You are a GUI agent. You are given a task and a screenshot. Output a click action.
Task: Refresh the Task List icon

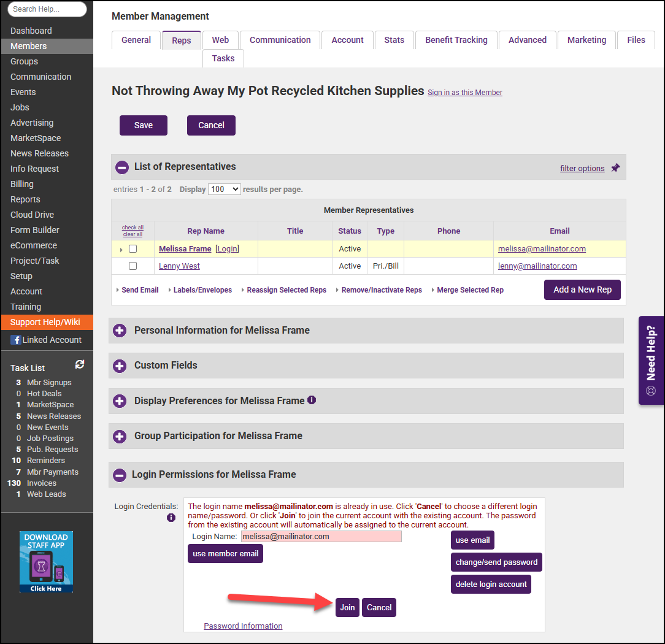80,364
